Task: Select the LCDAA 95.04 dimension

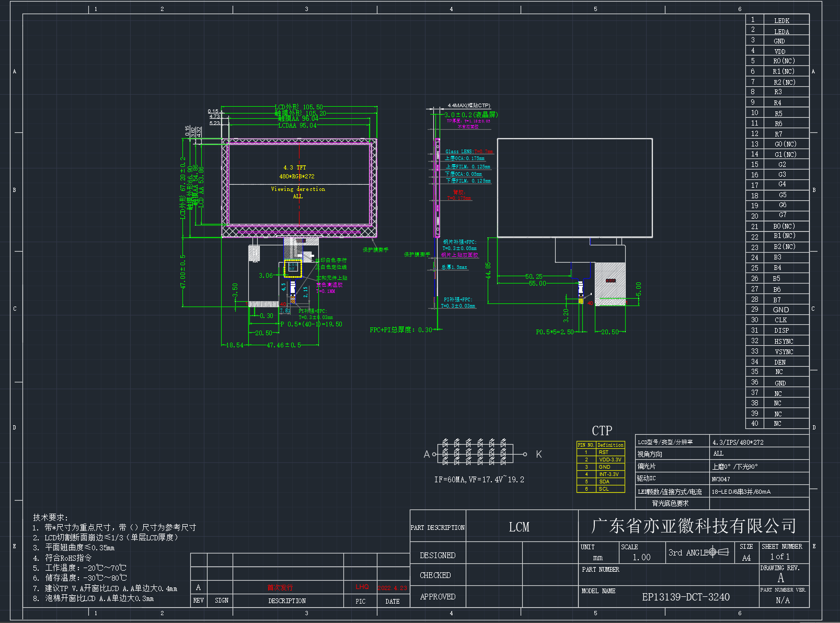Action: [x=297, y=126]
